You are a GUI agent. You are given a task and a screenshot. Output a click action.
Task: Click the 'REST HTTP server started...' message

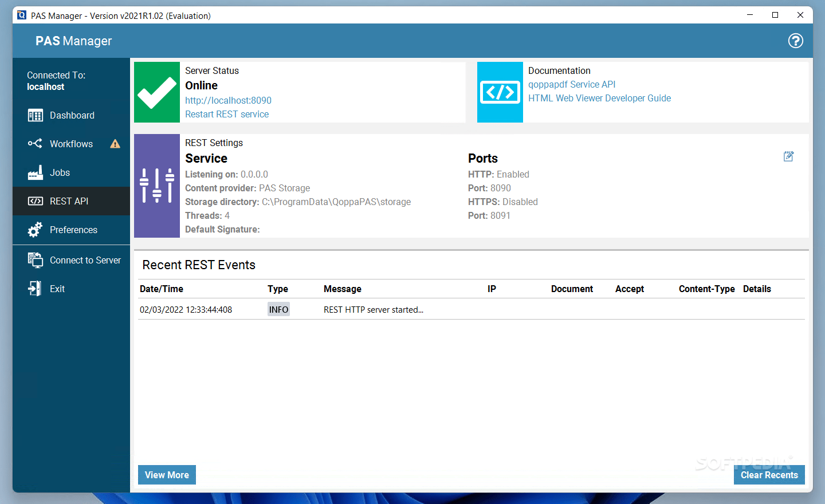point(374,309)
